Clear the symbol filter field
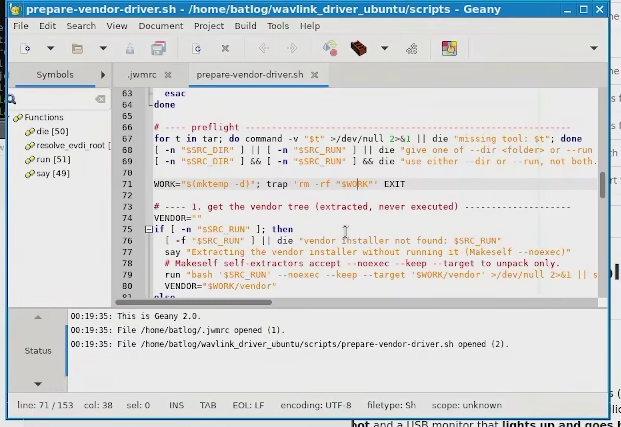Viewport: 621px width, 427px height. coord(101,99)
